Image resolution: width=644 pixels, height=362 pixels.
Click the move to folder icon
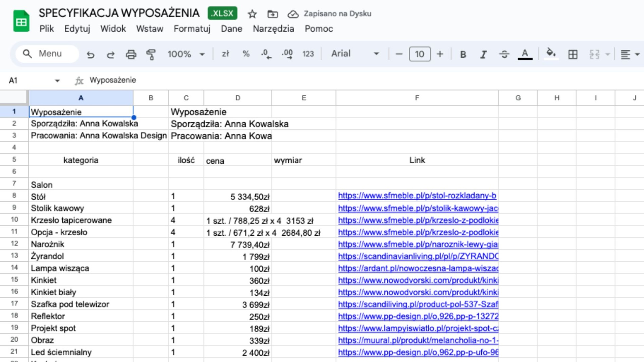tap(272, 14)
